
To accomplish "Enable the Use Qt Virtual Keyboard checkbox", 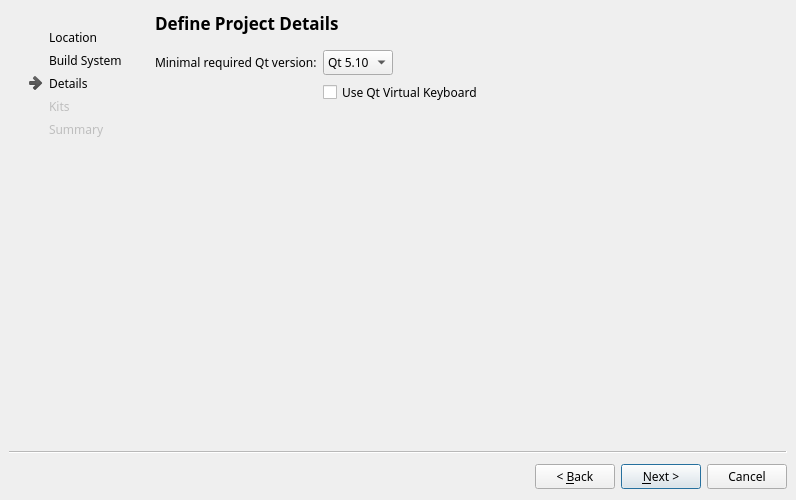I will pos(330,92).
